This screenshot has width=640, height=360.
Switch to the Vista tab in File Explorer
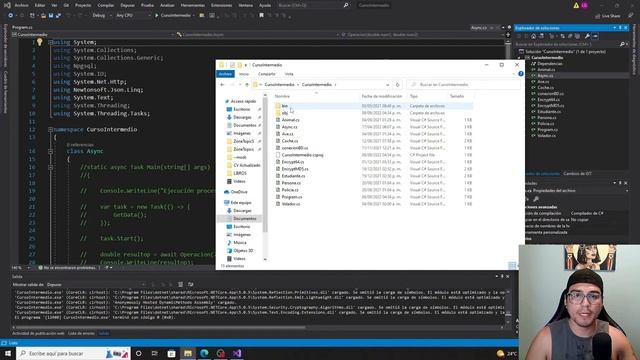point(289,74)
